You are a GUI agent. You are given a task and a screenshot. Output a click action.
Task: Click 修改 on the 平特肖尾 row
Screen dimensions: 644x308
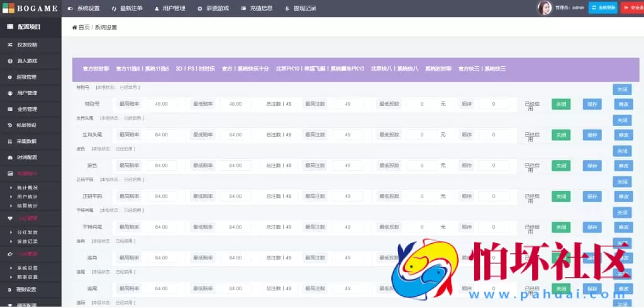point(623,227)
